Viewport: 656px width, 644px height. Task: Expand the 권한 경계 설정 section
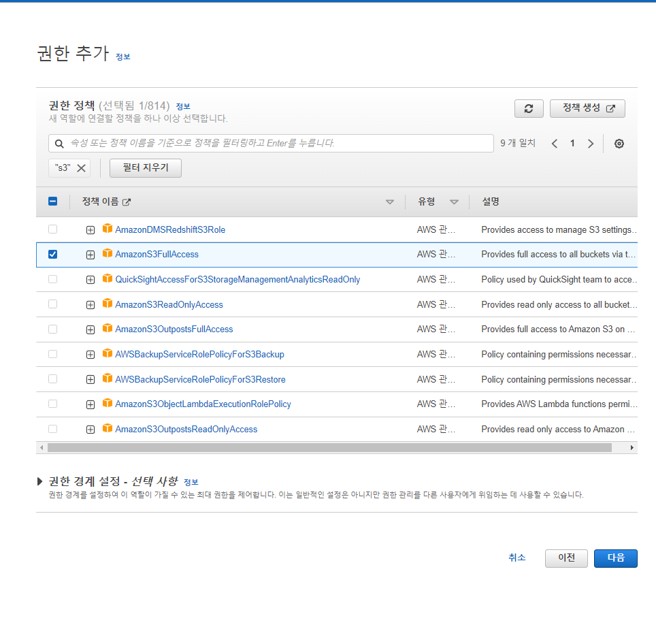tap(39, 481)
